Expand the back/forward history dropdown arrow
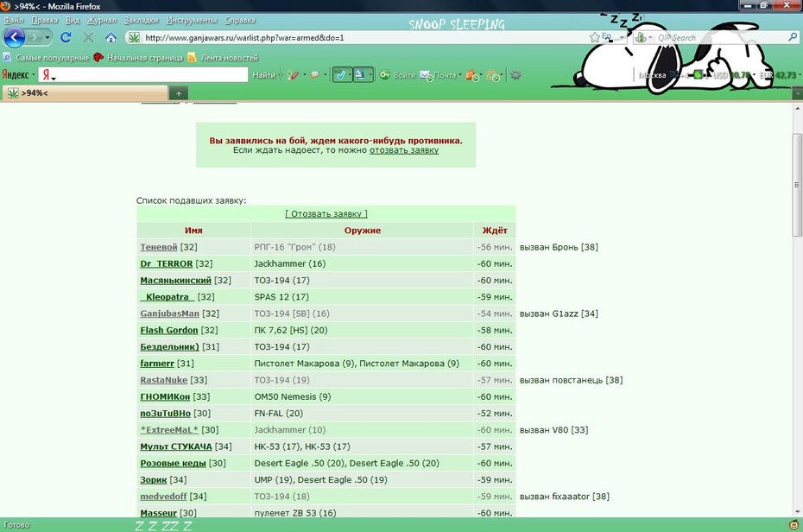Image resolution: width=803 pixels, height=532 pixels. 47,37
